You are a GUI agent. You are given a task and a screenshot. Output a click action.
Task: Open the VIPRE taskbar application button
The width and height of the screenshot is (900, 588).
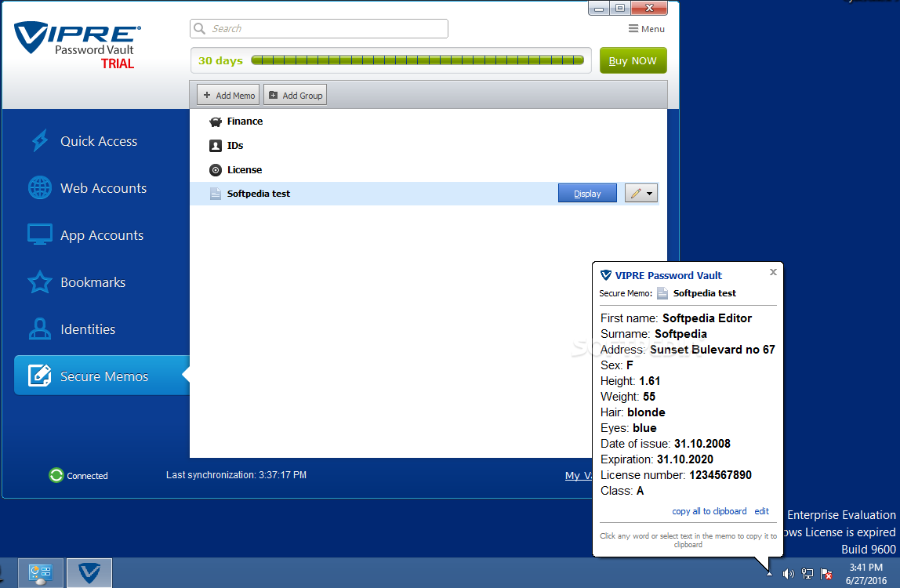pos(89,573)
